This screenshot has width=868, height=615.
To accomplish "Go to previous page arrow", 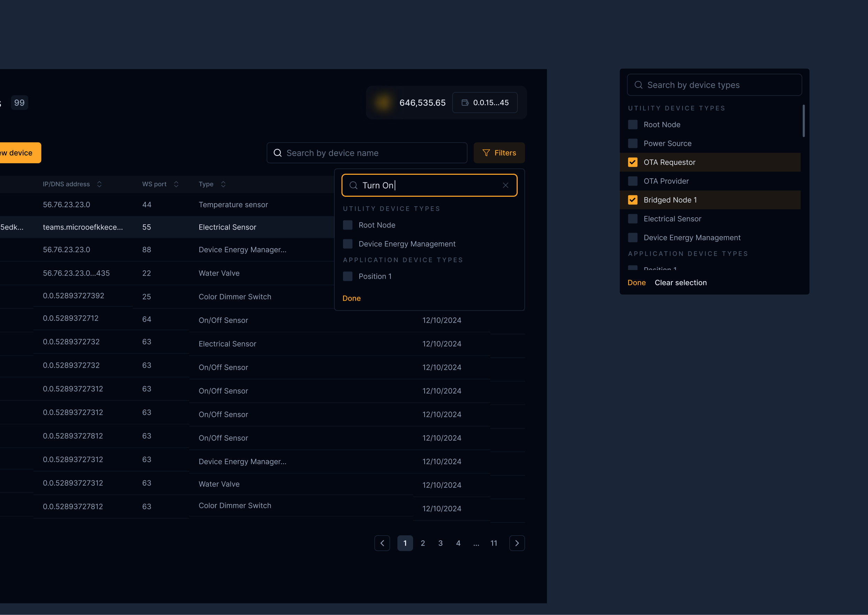I will point(382,543).
